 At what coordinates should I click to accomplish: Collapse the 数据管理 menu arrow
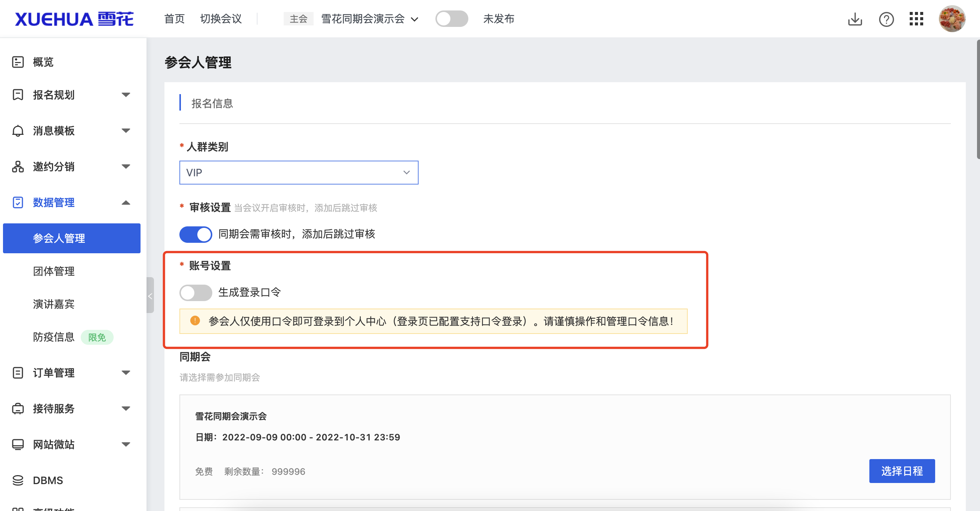tap(126, 202)
